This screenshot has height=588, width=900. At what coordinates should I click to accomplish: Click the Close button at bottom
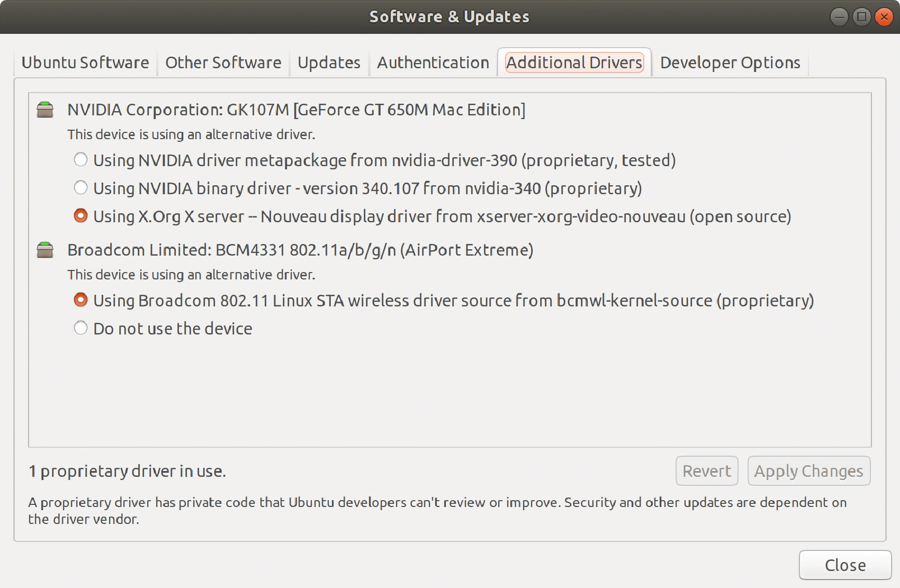pos(845,565)
